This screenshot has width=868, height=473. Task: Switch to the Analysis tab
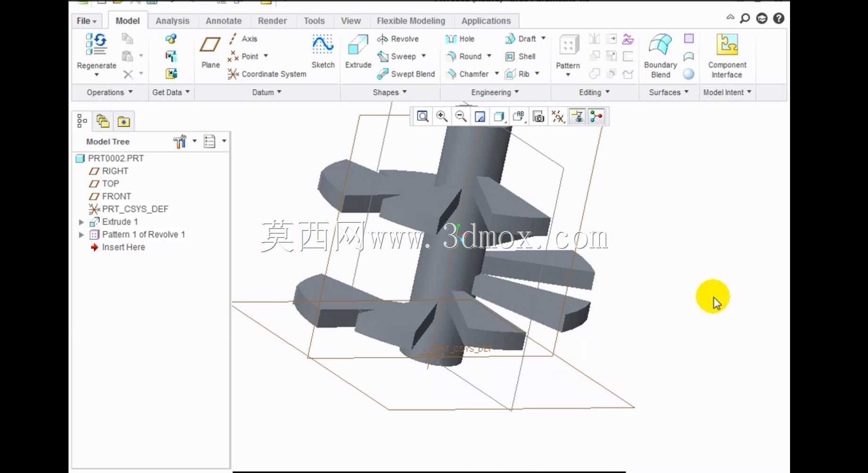pos(172,21)
